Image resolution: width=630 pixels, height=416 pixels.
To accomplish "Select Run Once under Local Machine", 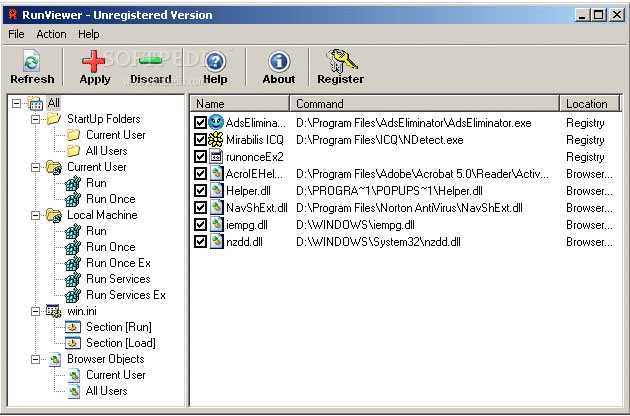I will (111, 247).
